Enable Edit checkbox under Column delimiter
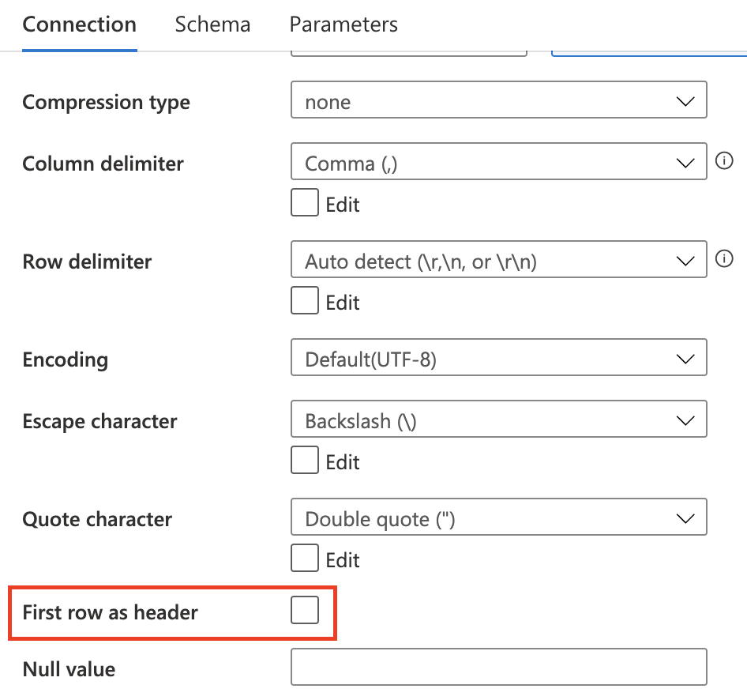The width and height of the screenshot is (747, 700). point(305,204)
